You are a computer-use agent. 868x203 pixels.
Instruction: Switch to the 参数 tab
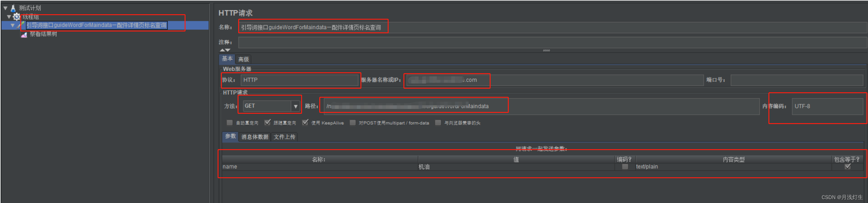pyautogui.click(x=231, y=136)
